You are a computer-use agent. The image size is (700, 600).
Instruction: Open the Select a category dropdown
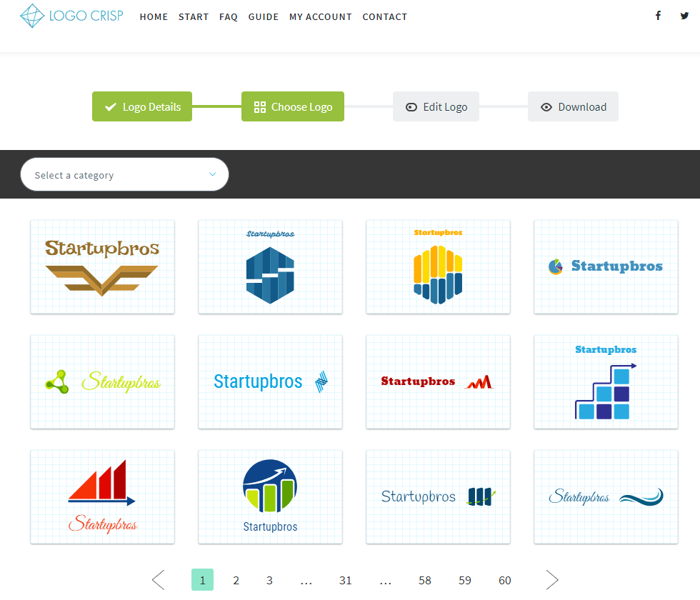[124, 174]
